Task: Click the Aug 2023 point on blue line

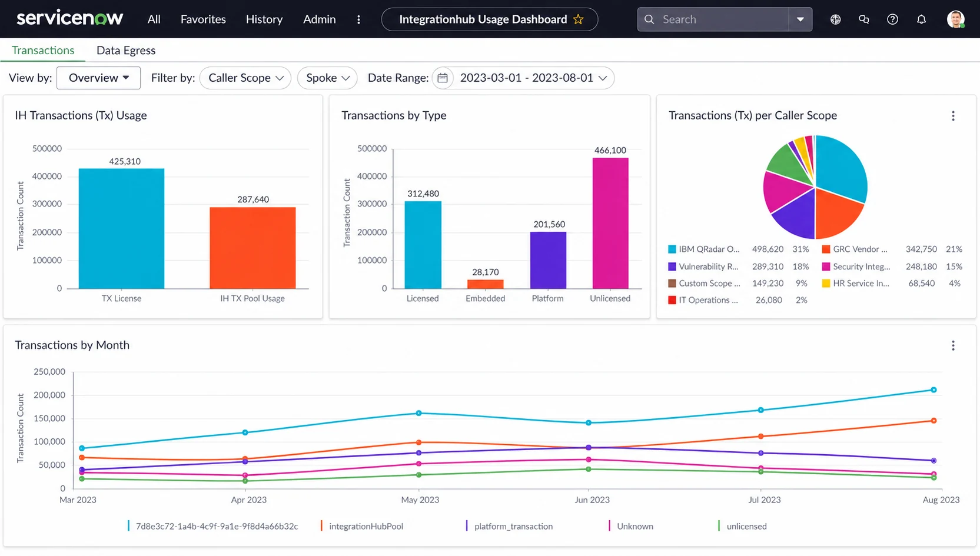Action: point(934,390)
